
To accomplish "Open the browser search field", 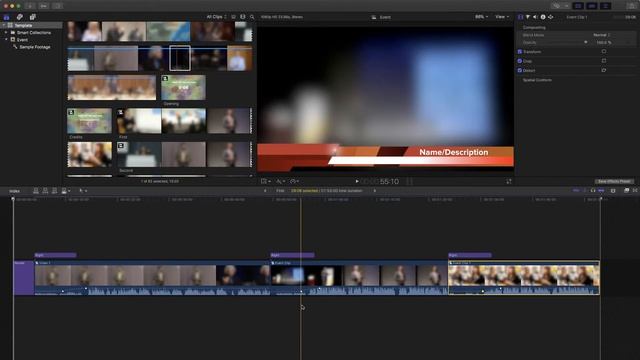I will tap(252, 17).
